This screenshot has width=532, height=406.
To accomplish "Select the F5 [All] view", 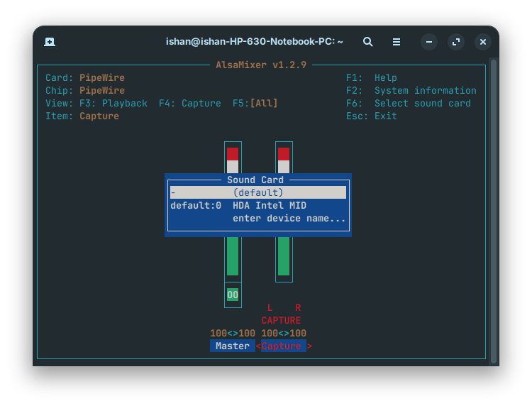I will [x=255, y=104].
